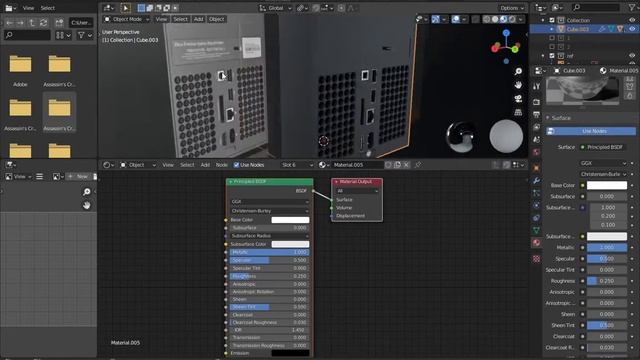This screenshot has width=640, height=360.
Task: Hide Cube.003 with its eye icon
Action: (x=632, y=29)
